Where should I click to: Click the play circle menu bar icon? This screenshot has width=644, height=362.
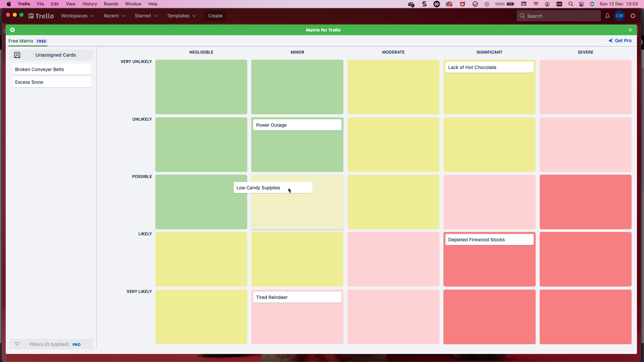pos(487,4)
